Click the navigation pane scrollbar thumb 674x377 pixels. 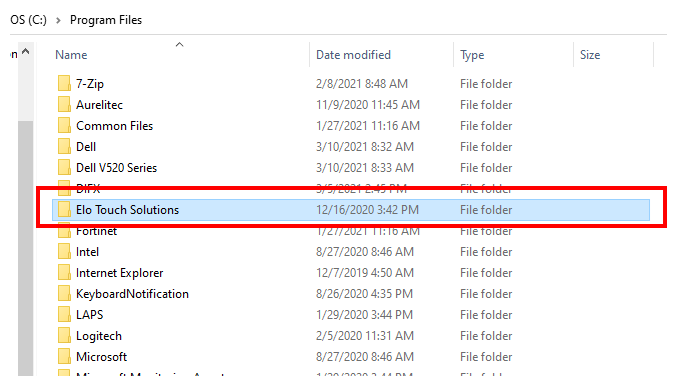[26, 248]
